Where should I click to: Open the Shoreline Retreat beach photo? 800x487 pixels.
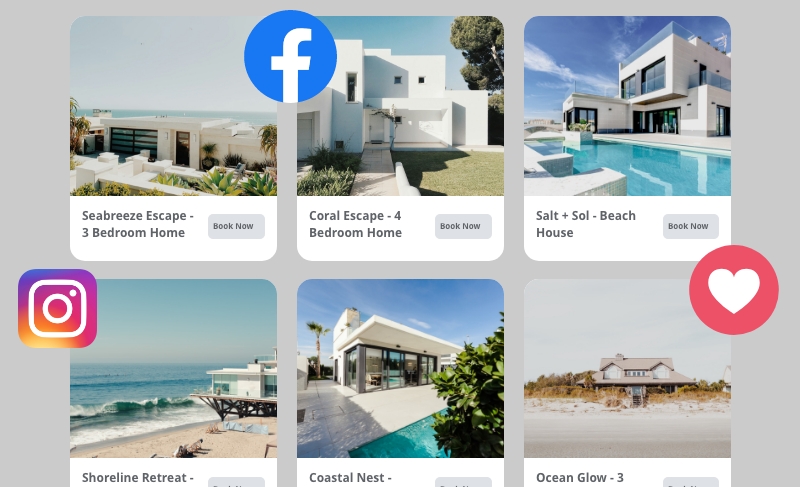(x=173, y=368)
